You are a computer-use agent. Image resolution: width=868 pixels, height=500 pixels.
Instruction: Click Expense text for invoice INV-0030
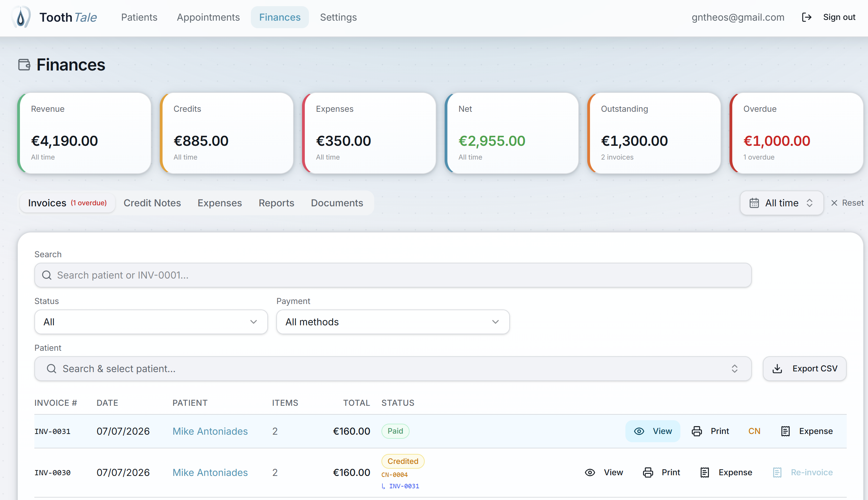pos(735,472)
